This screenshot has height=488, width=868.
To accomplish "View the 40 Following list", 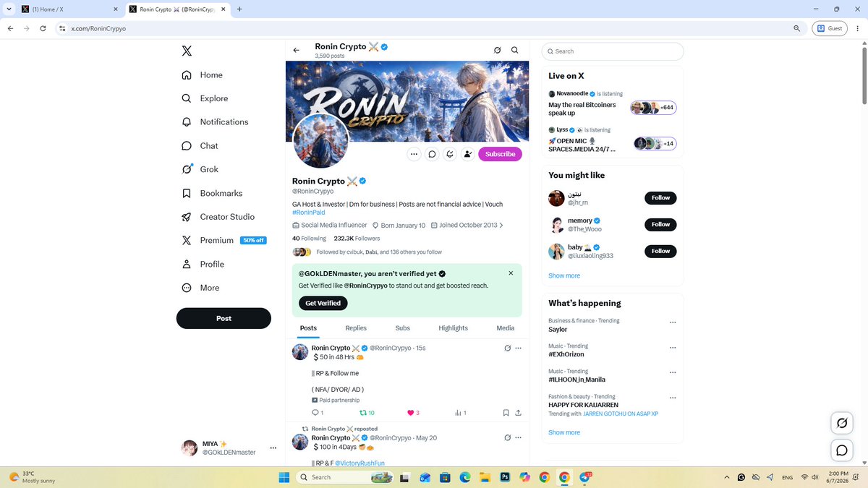I will (309, 239).
